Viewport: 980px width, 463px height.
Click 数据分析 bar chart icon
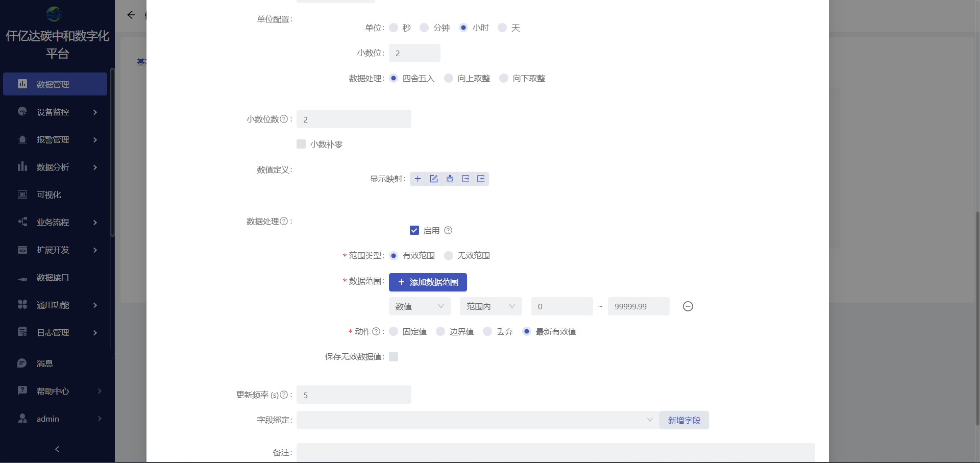coord(22,166)
